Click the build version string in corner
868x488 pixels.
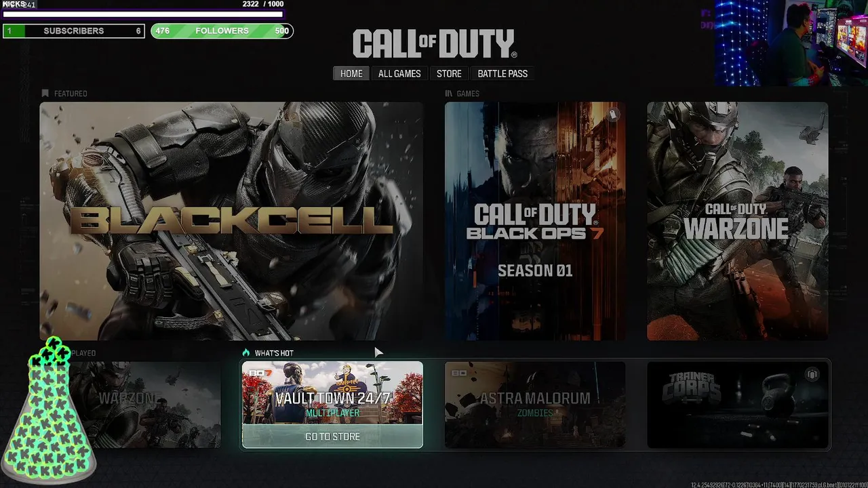(779, 485)
